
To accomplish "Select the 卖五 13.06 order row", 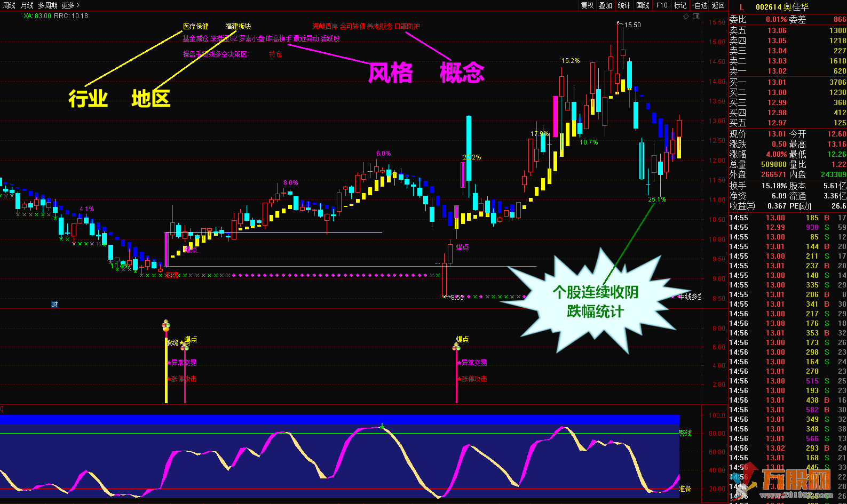I will pos(788,30).
